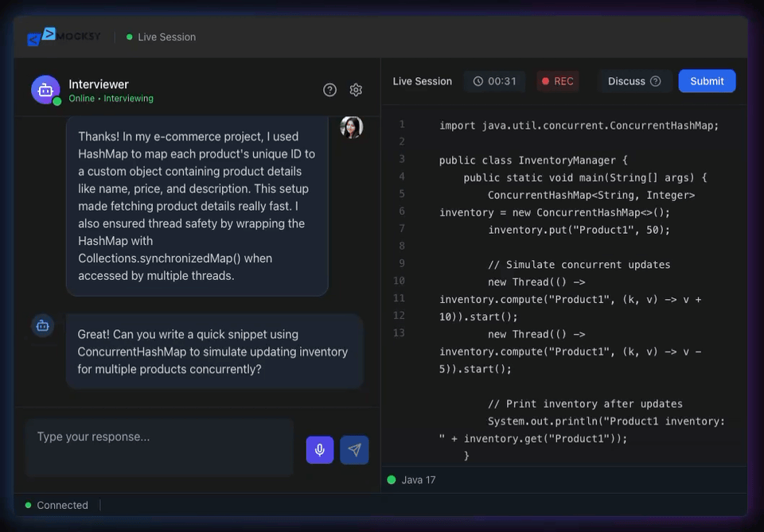Image resolution: width=764 pixels, height=532 pixels.
Task: Click Live Session label in the top bar
Action: (x=167, y=37)
